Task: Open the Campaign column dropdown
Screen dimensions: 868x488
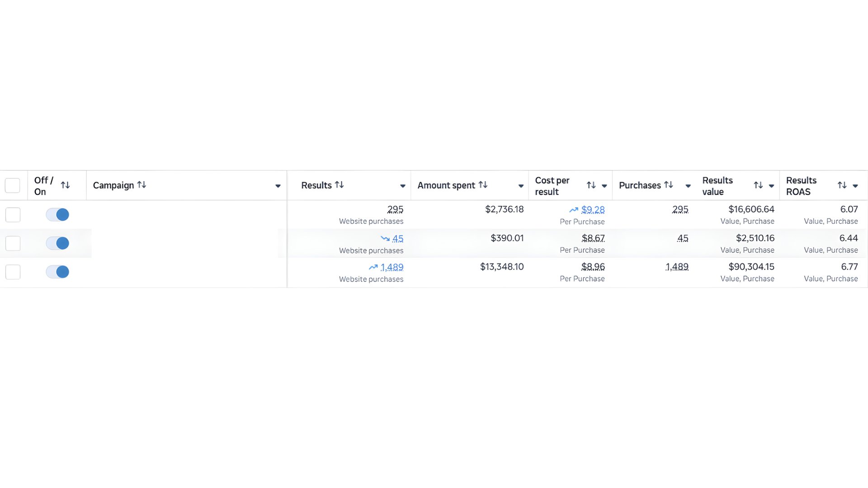Action: pos(279,186)
